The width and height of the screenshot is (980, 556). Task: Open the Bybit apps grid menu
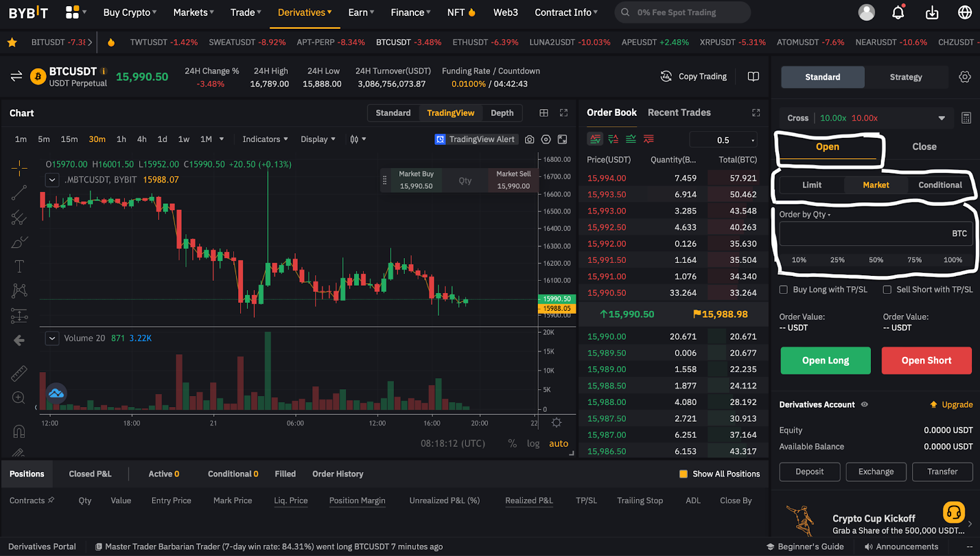click(72, 12)
